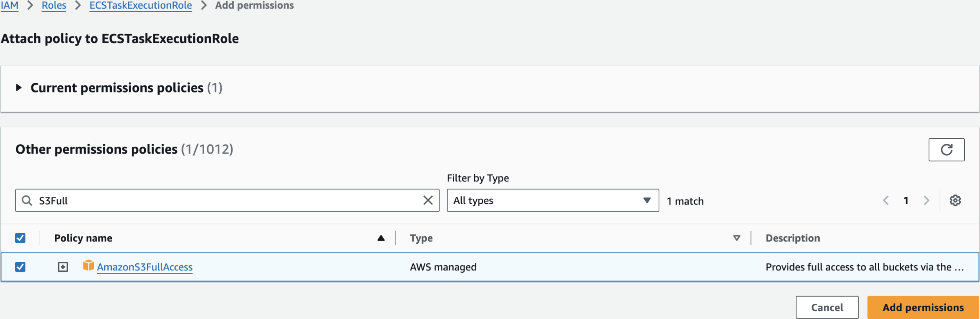980x319 pixels.
Task: Sort by Type column arrow
Action: click(x=736, y=238)
